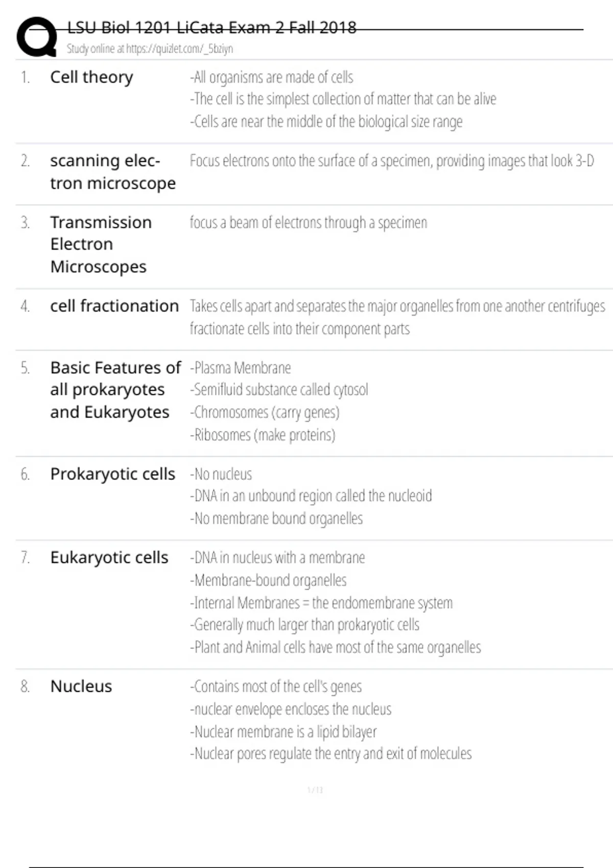The height and width of the screenshot is (868, 613).
Task: Click 'Nuclear membrane is a lipid bilayer' line
Action: click(283, 732)
